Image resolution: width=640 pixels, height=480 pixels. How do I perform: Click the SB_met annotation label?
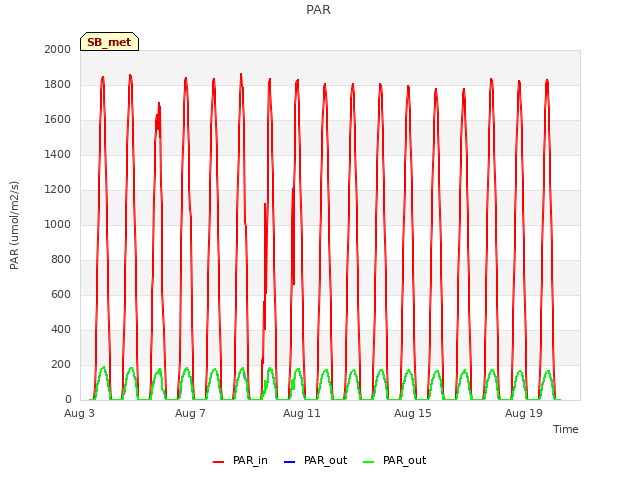point(109,42)
